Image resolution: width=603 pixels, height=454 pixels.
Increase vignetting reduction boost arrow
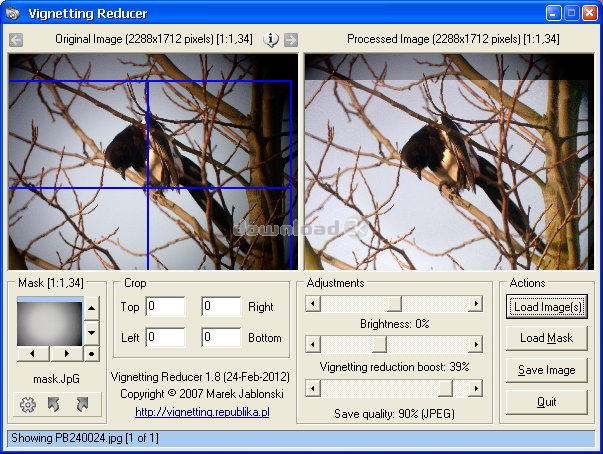click(476, 344)
